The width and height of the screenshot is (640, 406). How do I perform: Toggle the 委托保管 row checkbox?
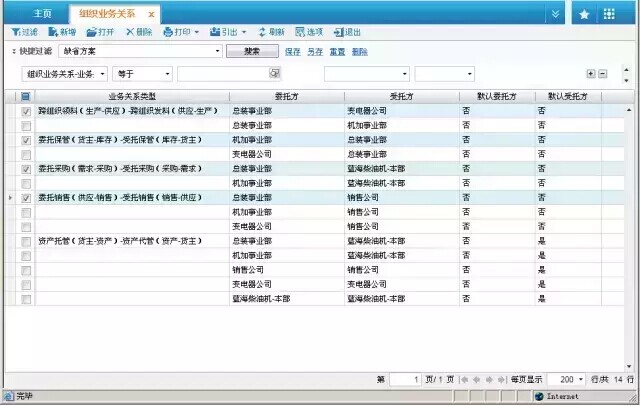tap(26, 141)
